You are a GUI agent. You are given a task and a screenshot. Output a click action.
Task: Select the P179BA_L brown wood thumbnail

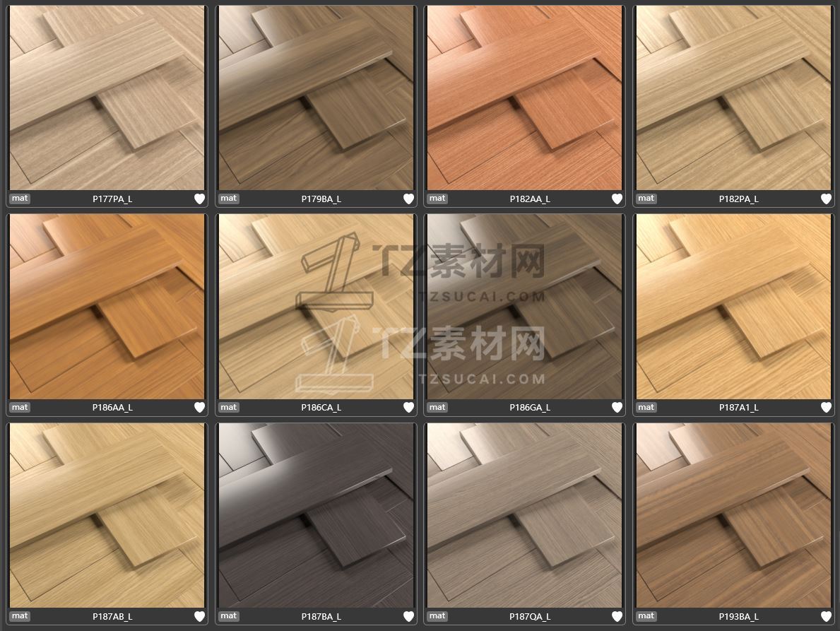tap(316, 98)
